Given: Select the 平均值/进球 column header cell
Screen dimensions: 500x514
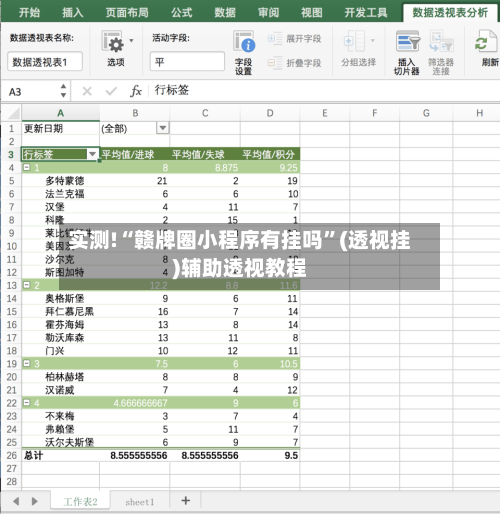Looking at the screenshot, I should pos(135,154).
